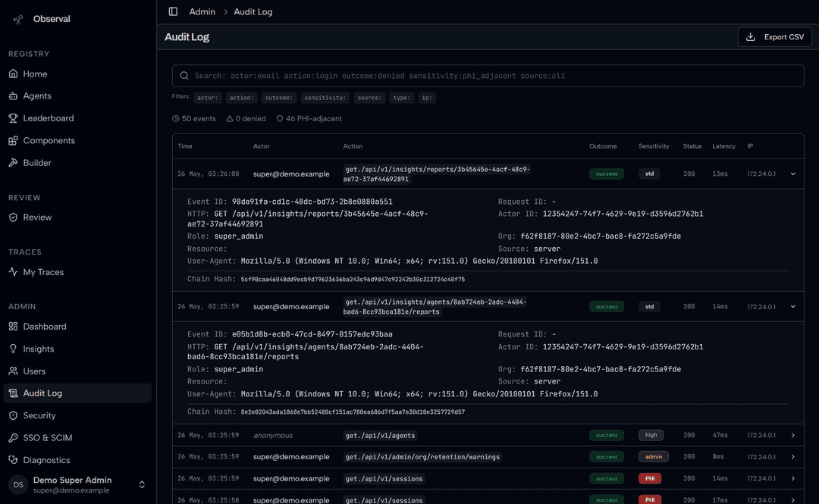Click the Observal telescope logo icon
The image size is (819, 504).
coord(18,19)
